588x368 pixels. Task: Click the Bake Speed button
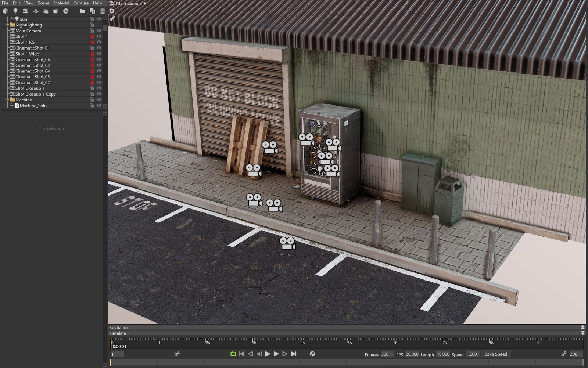point(495,354)
